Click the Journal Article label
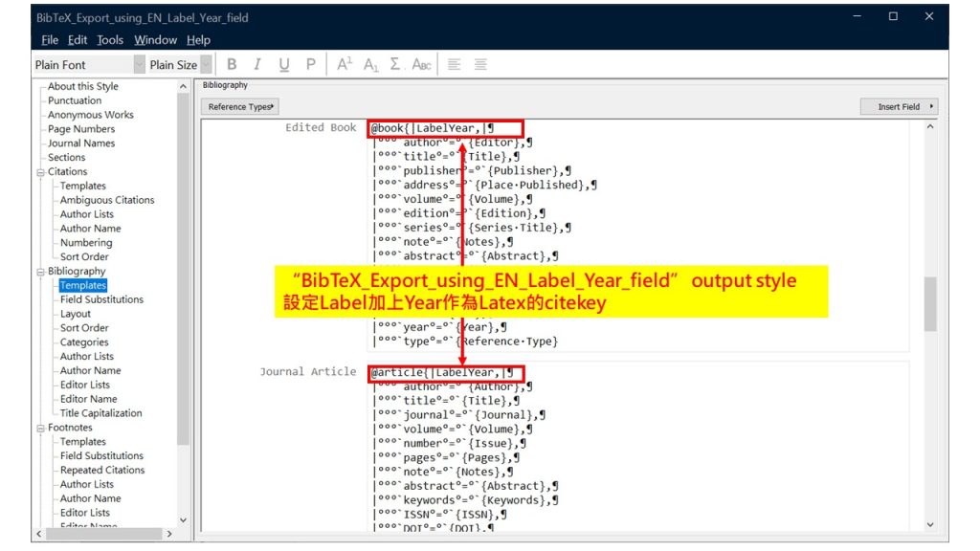This screenshot has height=551, width=980. 308,372
